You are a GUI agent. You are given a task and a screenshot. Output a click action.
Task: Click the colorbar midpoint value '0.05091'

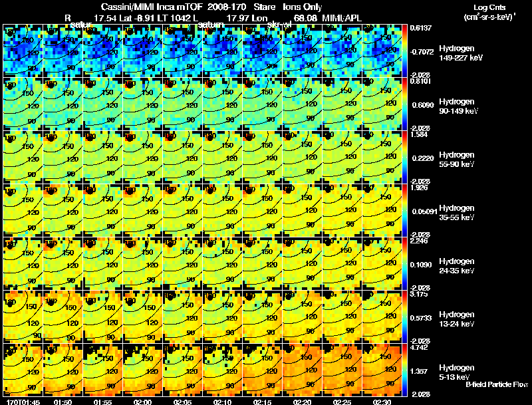[424, 211]
